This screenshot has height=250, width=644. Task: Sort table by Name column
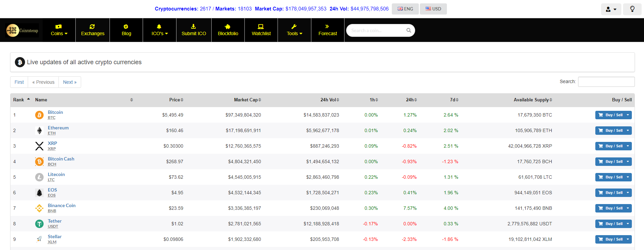coord(84,100)
